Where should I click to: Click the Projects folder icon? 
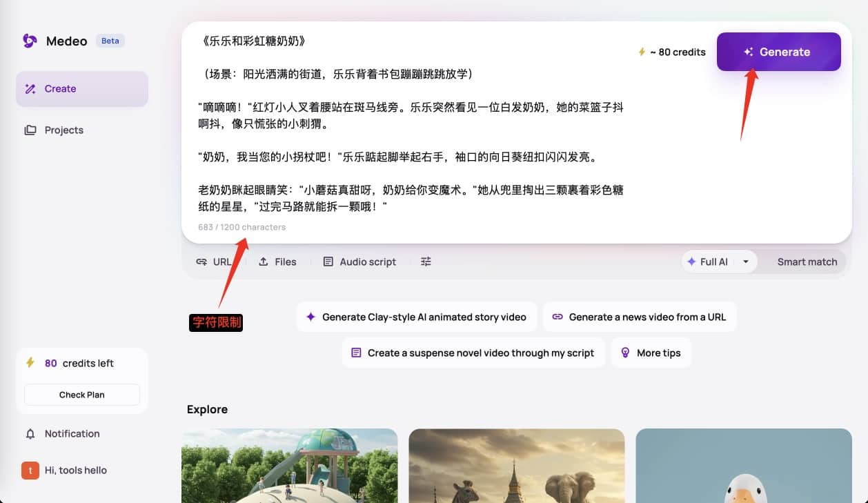point(30,130)
